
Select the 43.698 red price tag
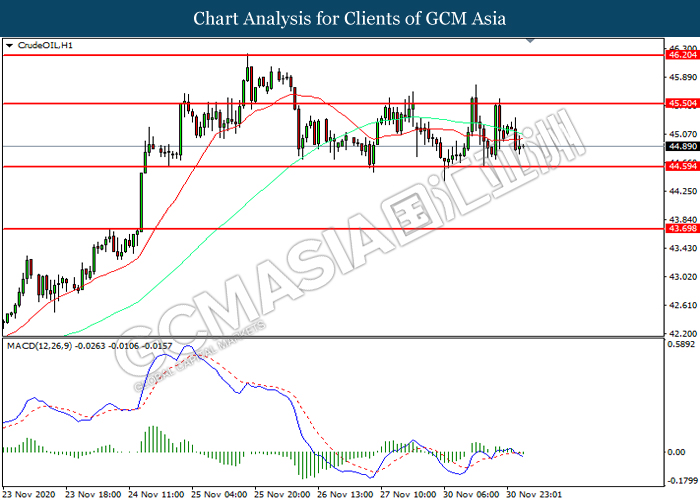coord(681,229)
